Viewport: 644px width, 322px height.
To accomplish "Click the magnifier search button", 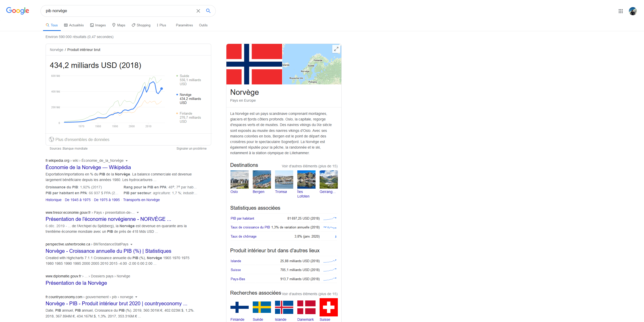I will click(208, 11).
